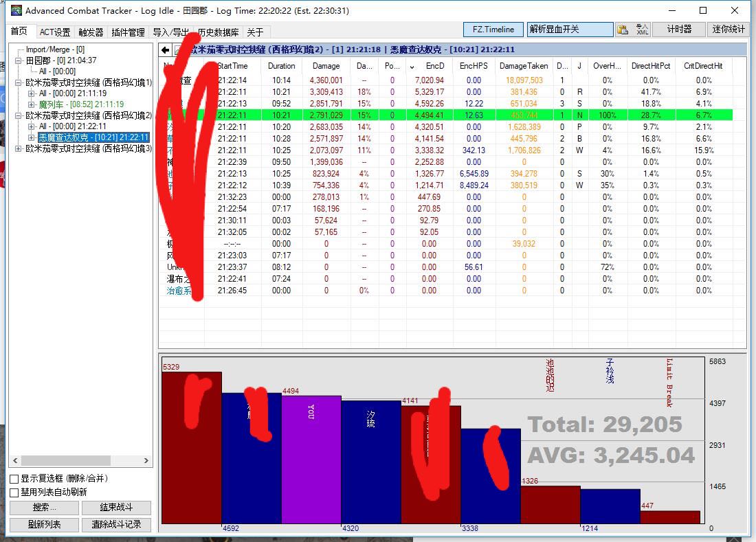
Task: Switch to the 插件管理 tab
Action: click(x=128, y=32)
